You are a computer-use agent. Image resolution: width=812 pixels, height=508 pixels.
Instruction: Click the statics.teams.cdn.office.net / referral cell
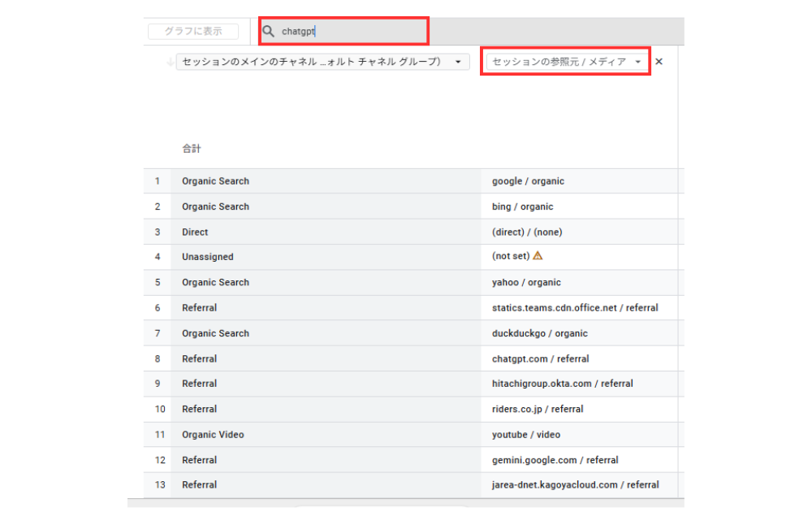coord(575,308)
